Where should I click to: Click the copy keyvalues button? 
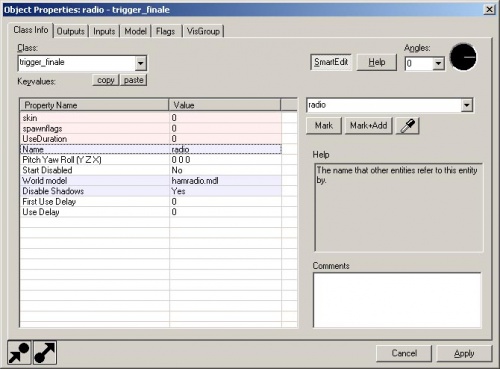106,80
